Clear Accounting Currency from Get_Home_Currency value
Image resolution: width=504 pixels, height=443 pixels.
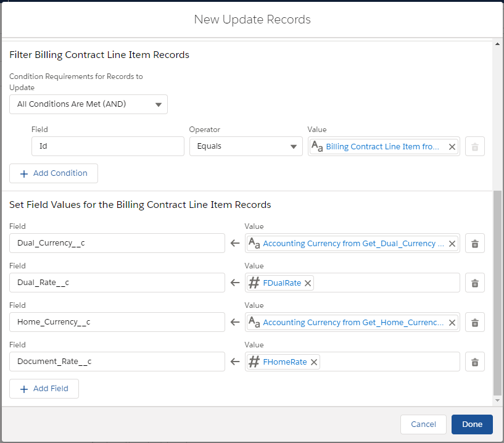pos(452,323)
